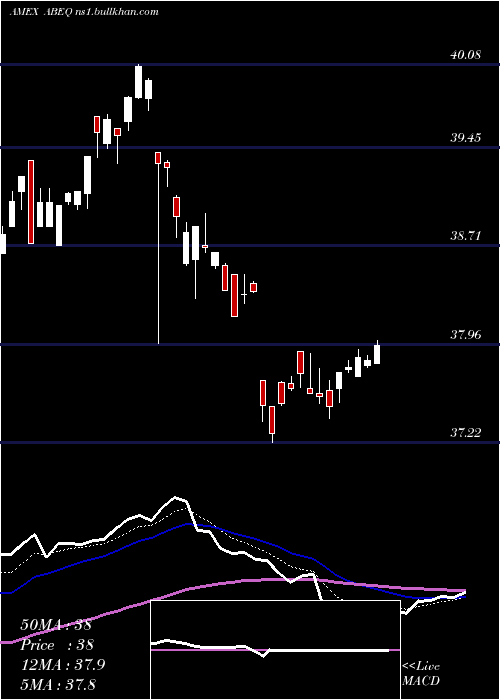Click the 39.45 price level label
Image resolution: width=500 pixels, height=700 pixels.
[466, 138]
